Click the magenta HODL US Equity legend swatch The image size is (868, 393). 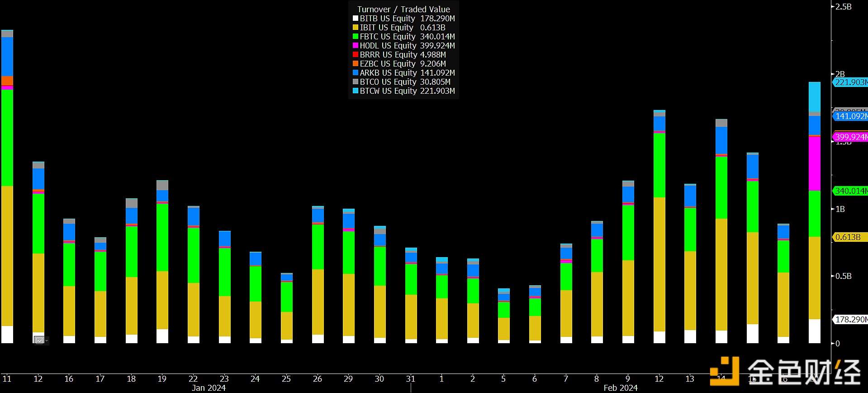click(356, 46)
